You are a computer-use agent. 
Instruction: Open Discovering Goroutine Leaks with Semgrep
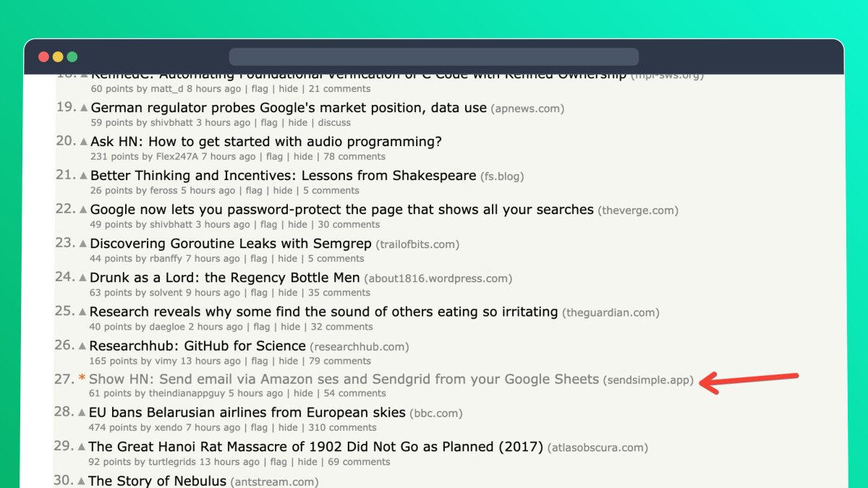coord(231,244)
